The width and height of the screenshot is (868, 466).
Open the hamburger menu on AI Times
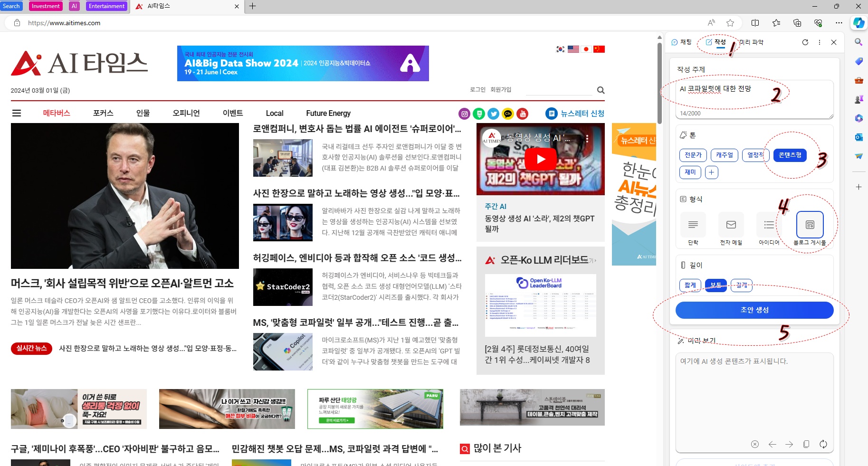17,113
